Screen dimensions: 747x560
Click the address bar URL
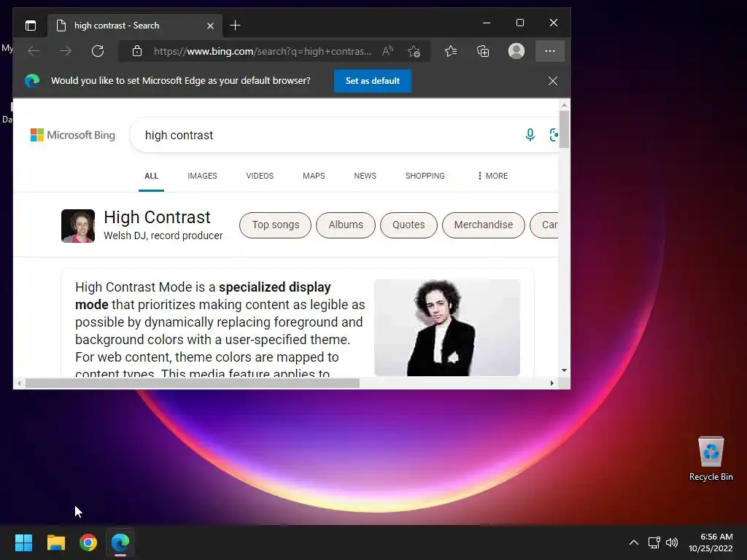tap(263, 52)
